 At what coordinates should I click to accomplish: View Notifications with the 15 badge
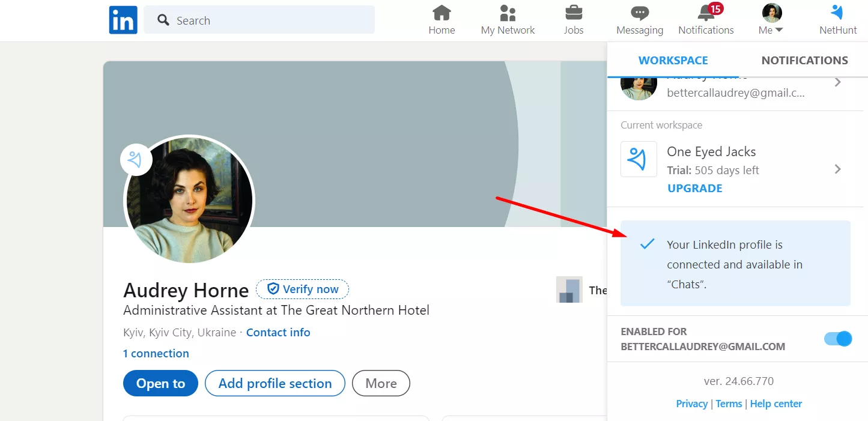706,20
